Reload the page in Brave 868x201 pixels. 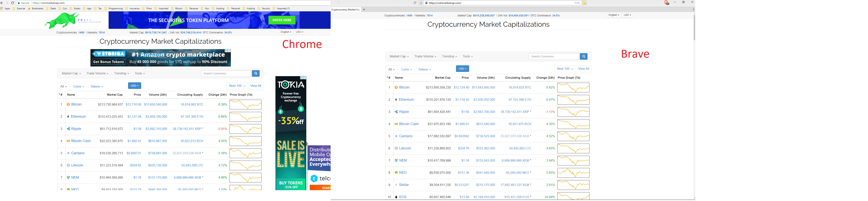(415, 3)
